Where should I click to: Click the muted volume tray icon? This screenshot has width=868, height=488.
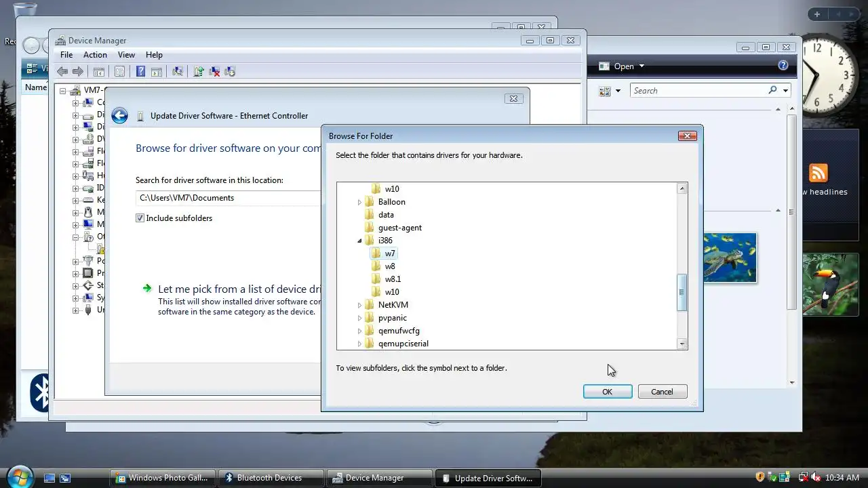coord(816,477)
